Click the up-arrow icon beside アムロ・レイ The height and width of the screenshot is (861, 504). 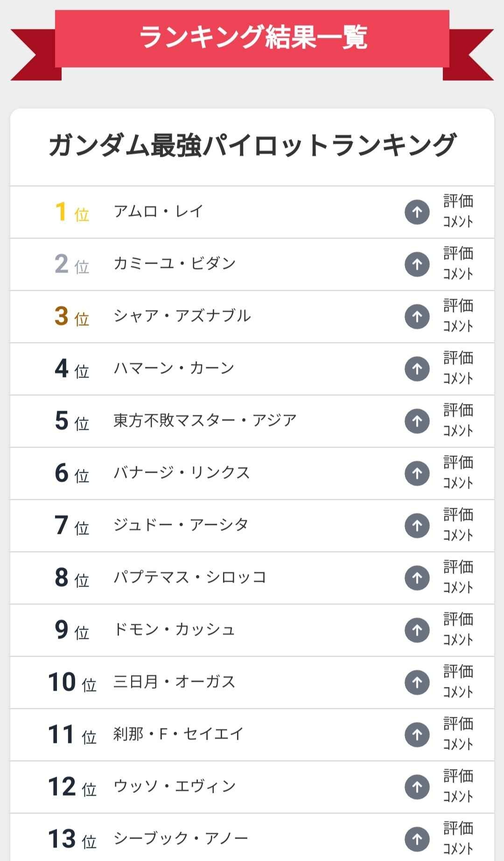417,212
